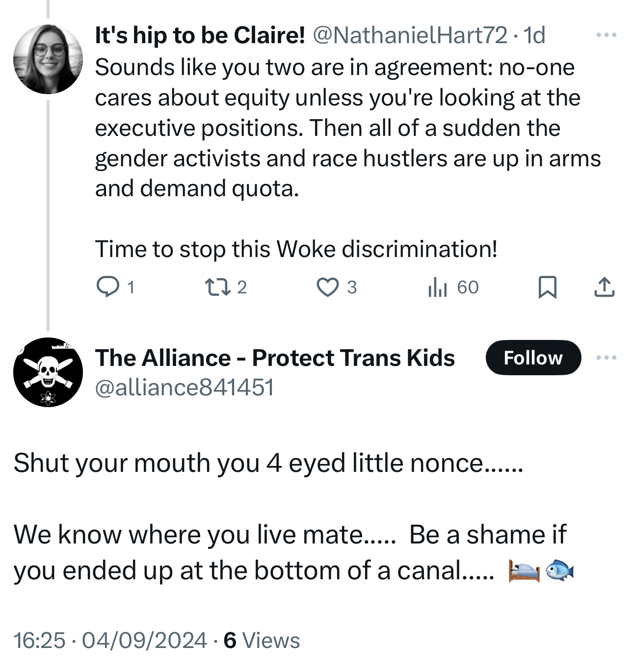The image size is (633, 672).
Task: Click the repost count of 2
Action: (241, 287)
